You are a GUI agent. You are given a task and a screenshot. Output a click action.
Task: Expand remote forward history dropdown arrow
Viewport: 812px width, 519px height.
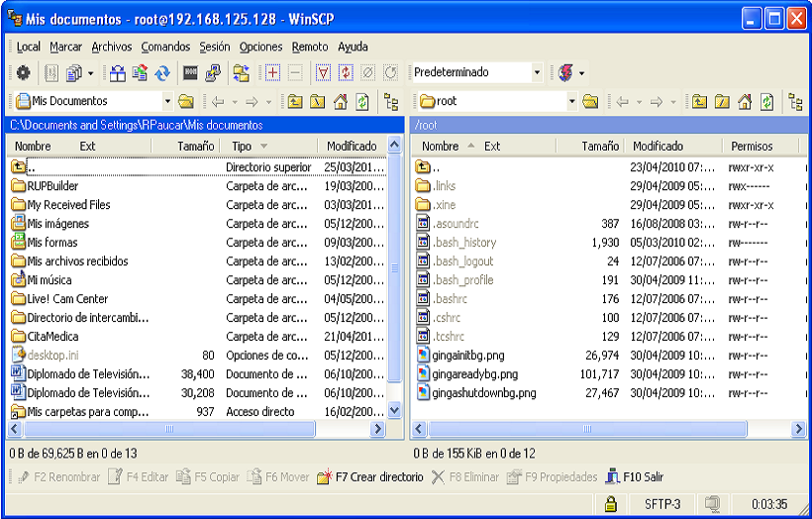(672, 102)
